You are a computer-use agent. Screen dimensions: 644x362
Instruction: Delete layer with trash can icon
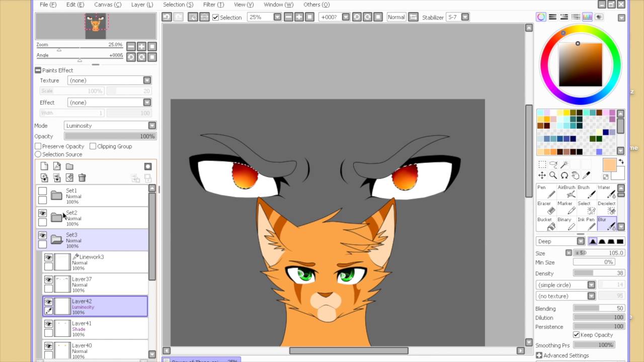[x=82, y=177]
